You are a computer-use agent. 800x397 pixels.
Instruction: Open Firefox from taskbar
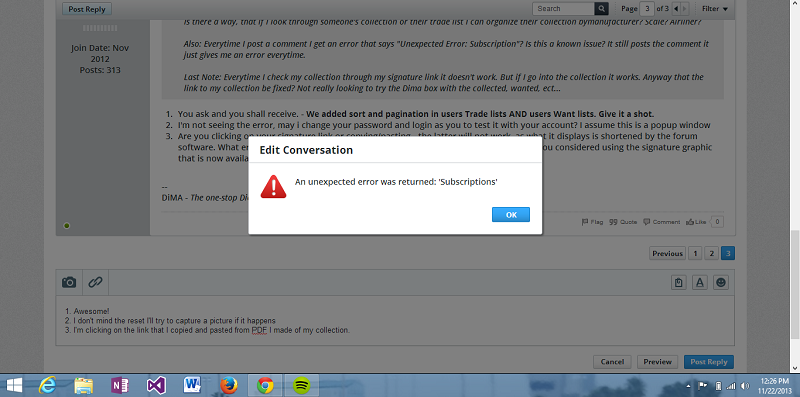pyautogui.click(x=229, y=385)
